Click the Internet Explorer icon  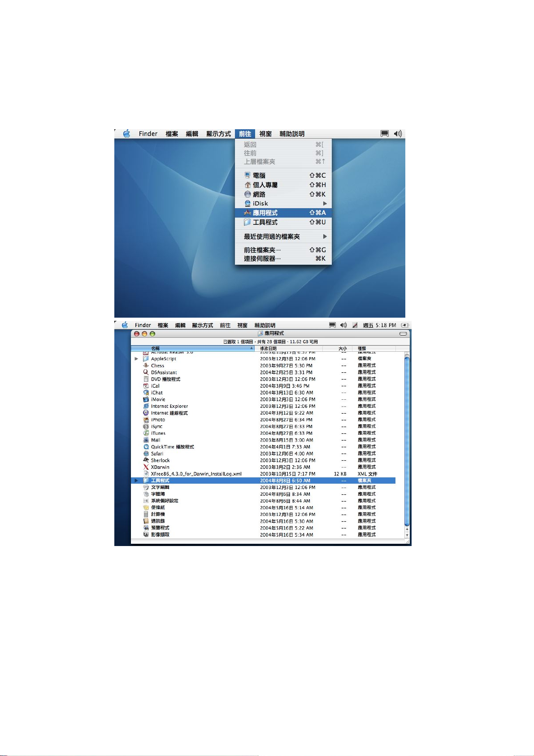click(x=146, y=406)
